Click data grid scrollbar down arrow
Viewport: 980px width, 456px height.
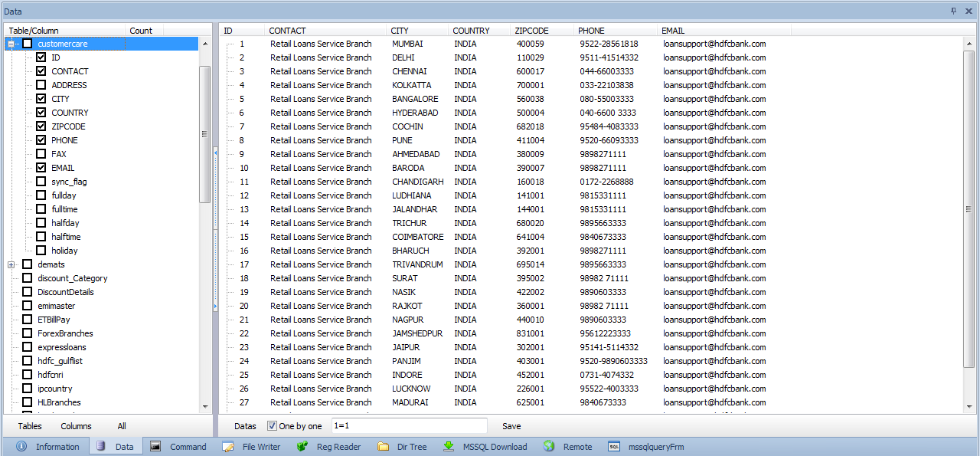click(x=970, y=406)
